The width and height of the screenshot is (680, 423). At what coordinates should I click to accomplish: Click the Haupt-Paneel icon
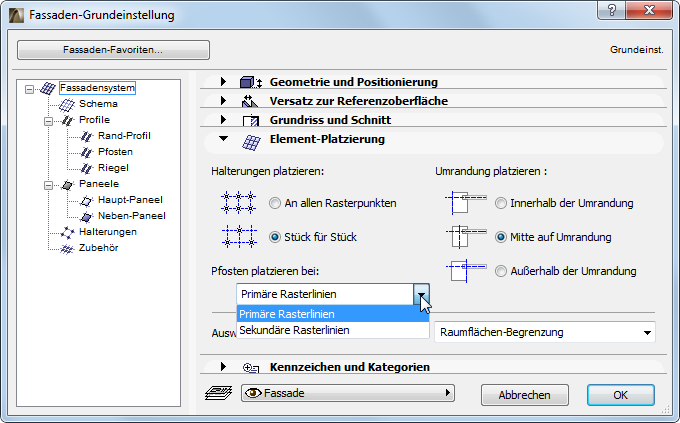click(86, 200)
